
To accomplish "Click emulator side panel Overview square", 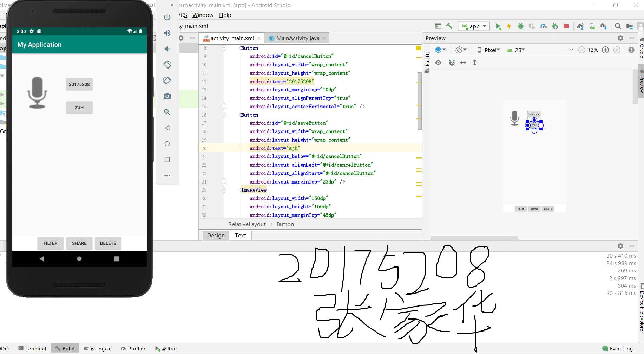I will pos(167,160).
